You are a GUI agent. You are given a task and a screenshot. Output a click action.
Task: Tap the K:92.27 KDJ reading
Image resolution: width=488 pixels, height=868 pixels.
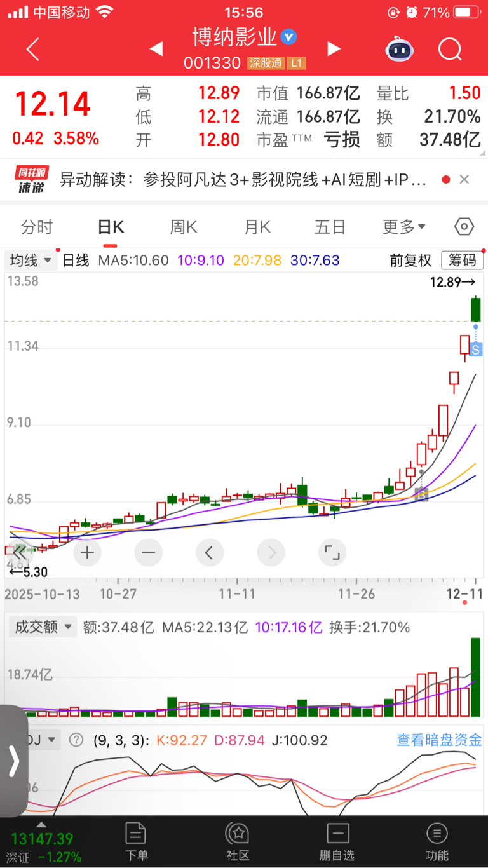[x=182, y=740]
